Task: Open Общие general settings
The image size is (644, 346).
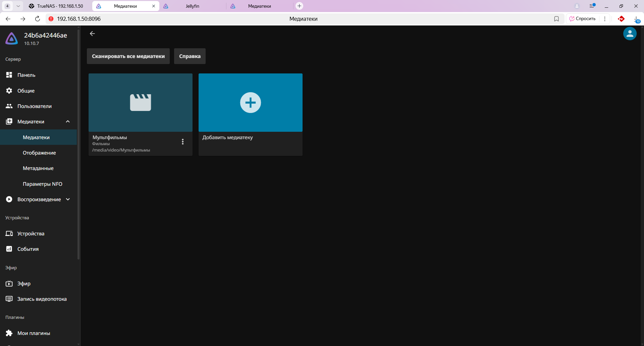Action: [x=26, y=91]
